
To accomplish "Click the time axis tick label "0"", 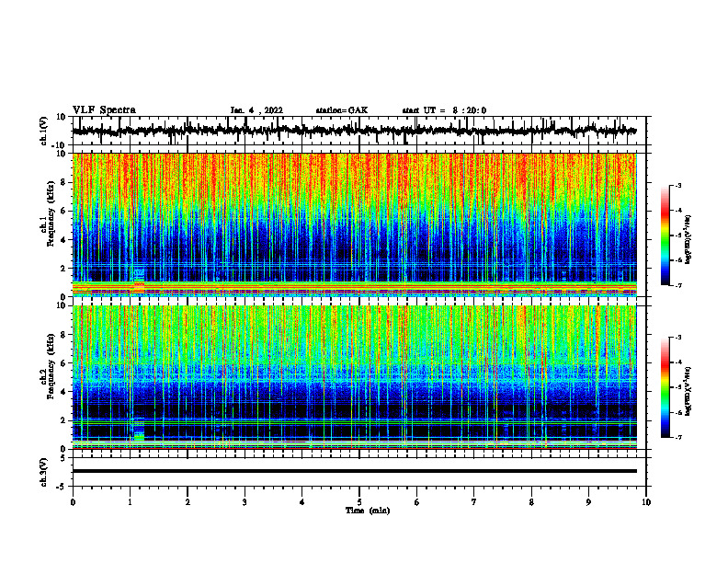I will (73, 502).
